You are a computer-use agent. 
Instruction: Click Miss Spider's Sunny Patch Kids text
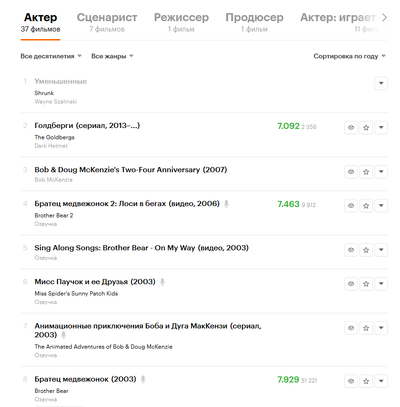pos(76,294)
